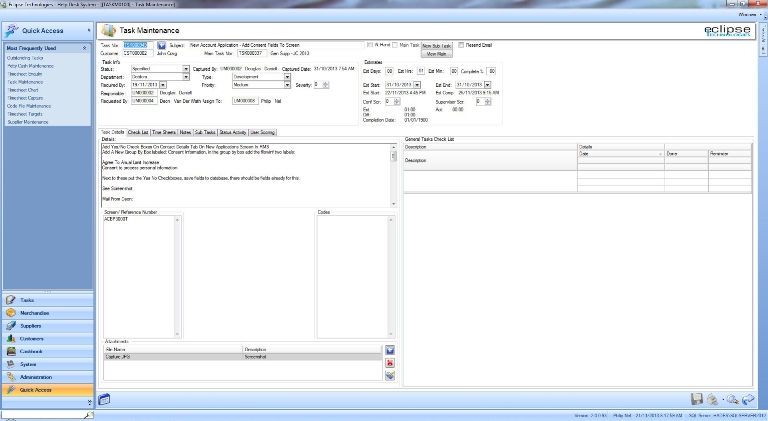Open the Status Activity tab
The height and width of the screenshot is (421, 768).
[232, 131]
